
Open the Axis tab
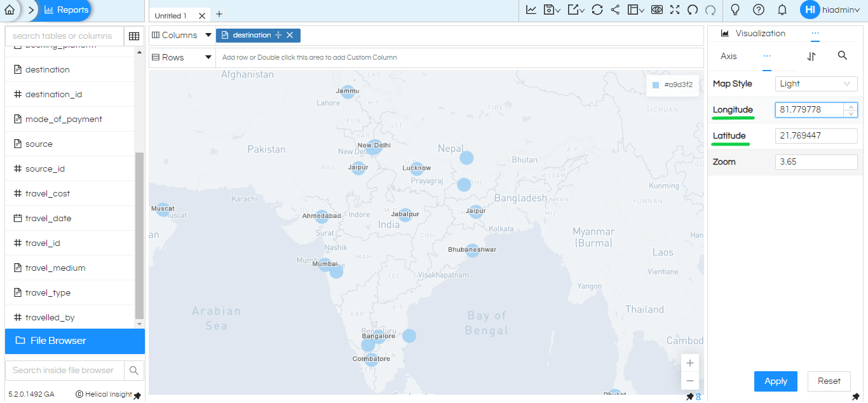tap(729, 56)
